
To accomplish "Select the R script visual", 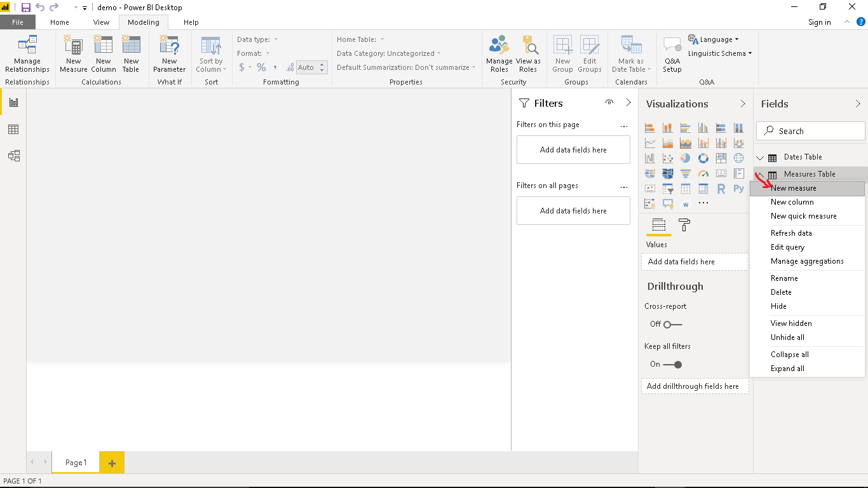I will coord(721,189).
